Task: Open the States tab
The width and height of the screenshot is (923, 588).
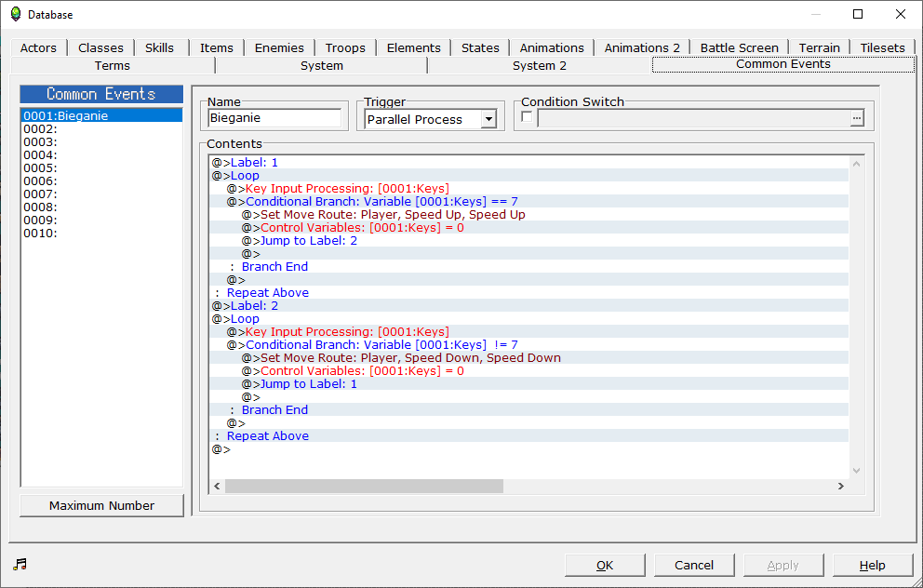Action: (480, 47)
